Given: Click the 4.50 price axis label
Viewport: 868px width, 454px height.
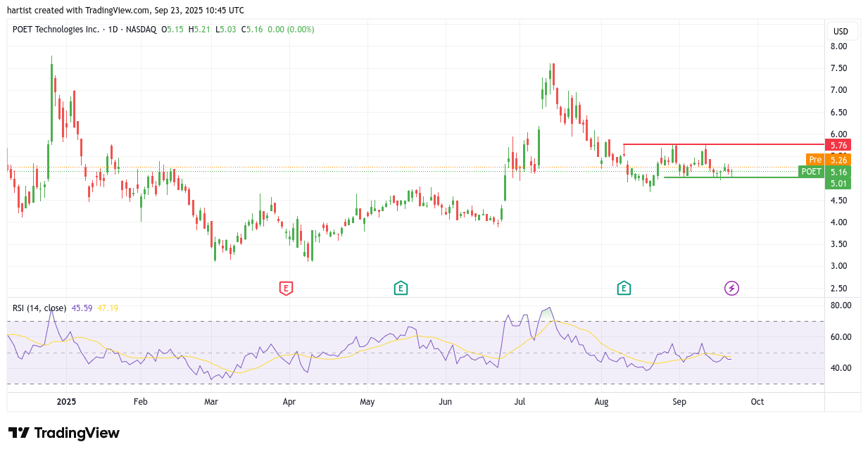Looking at the screenshot, I should coord(838,201).
